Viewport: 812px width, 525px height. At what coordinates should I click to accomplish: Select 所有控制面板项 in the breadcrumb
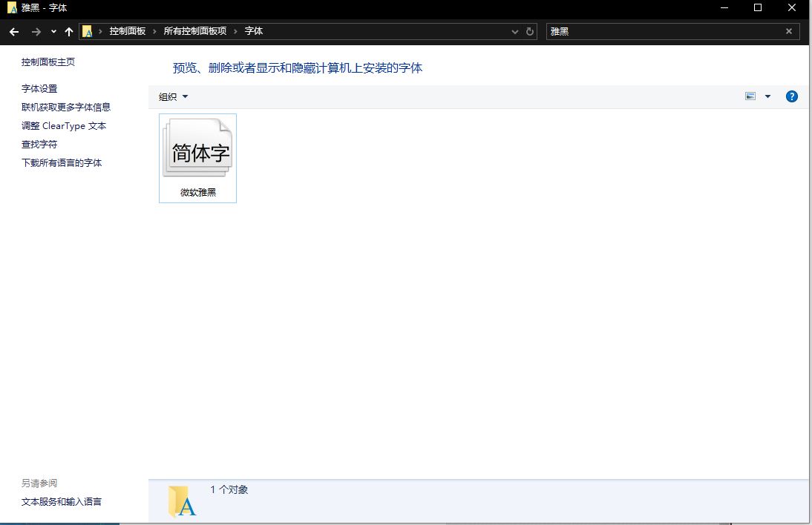(x=195, y=31)
